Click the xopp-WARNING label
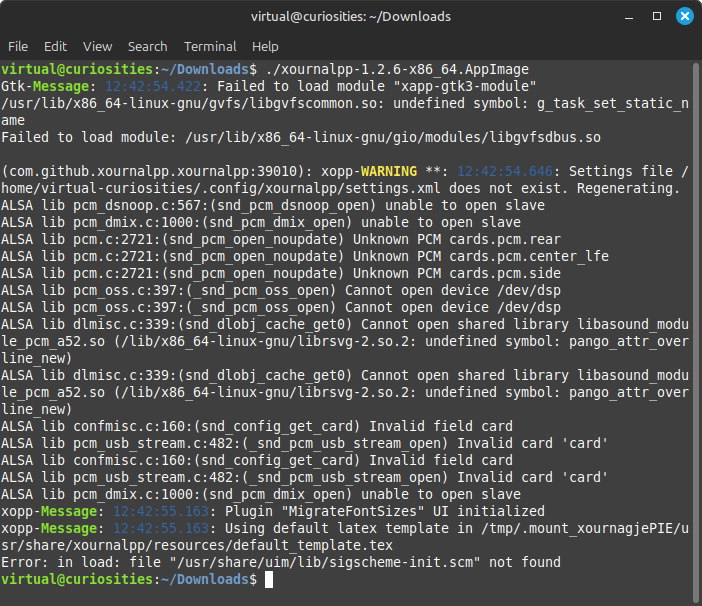Image resolution: width=702 pixels, height=606 pixels. [x=368, y=171]
